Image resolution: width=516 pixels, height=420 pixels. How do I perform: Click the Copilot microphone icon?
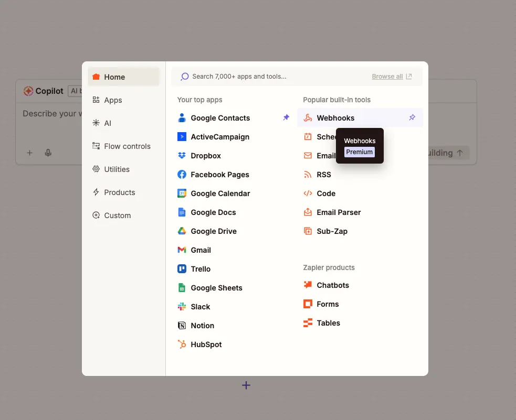coord(48,153)
